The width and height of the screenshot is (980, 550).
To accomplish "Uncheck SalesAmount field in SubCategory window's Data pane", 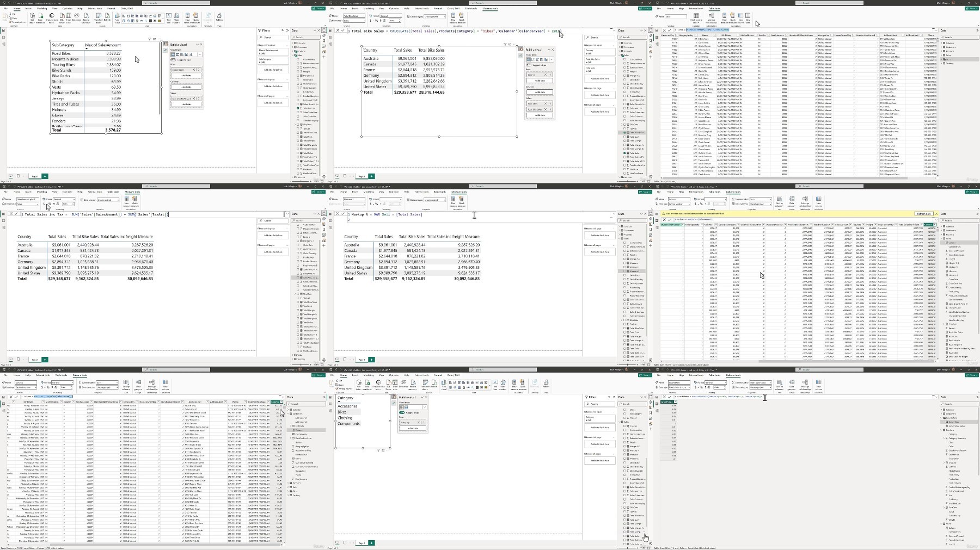I will coord(298,108).
